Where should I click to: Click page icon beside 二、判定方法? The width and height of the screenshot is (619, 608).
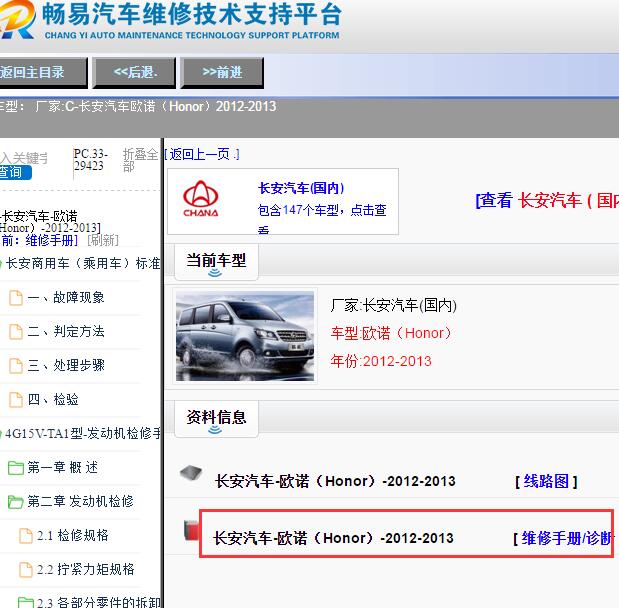[16, 331]
